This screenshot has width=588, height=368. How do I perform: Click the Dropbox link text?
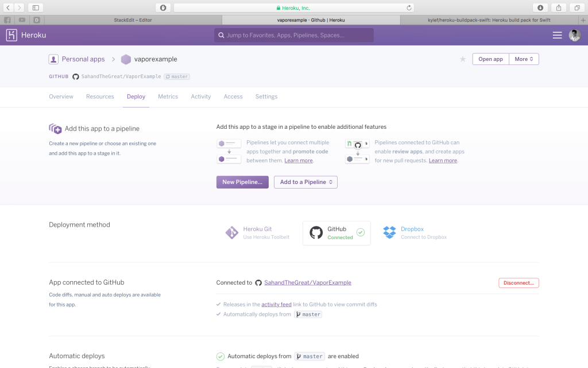coord(412,229)
